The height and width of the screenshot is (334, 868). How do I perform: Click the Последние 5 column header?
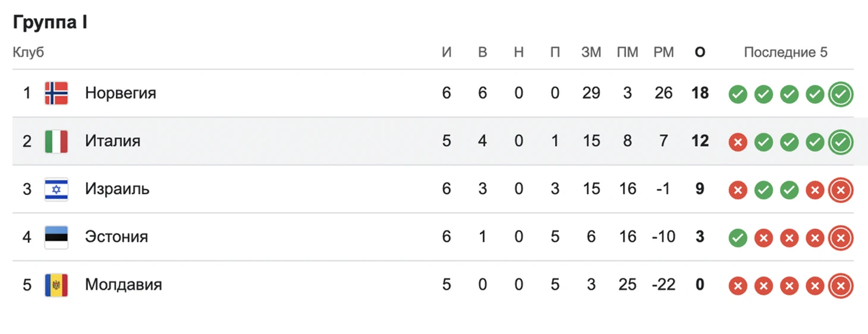785,52
